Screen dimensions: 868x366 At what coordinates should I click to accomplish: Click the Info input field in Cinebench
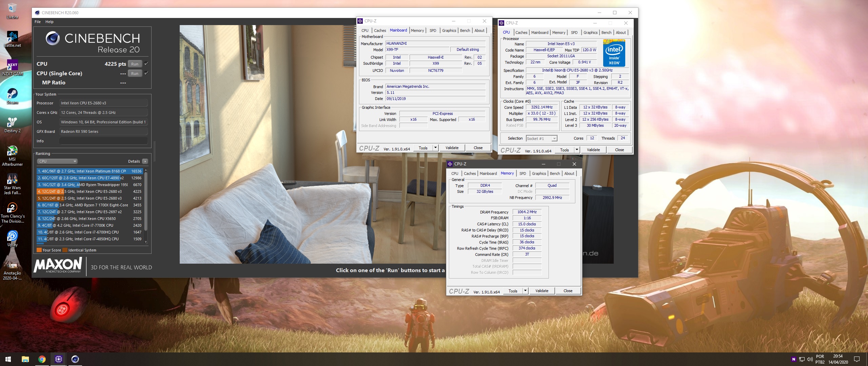pyautogui.click(x=103, y=141)
